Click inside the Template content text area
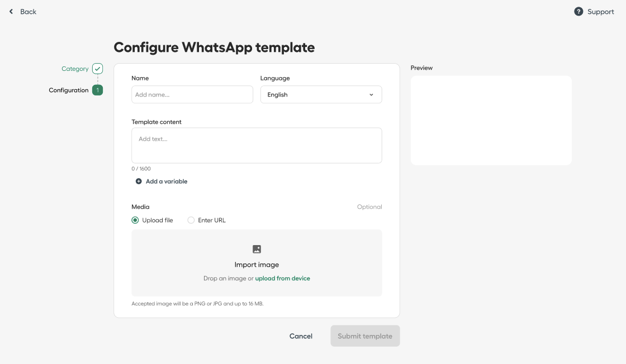Viewport: 626px width, 364px height. tap(257, 146)
